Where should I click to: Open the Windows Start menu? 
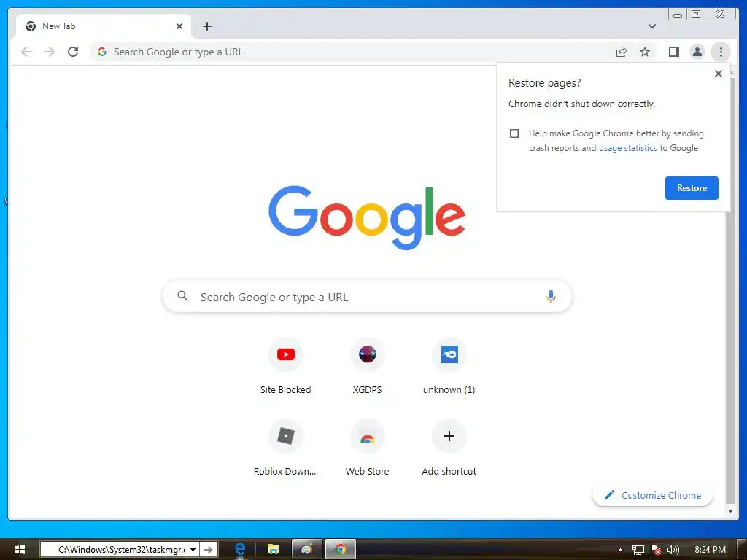click(20, 550)
